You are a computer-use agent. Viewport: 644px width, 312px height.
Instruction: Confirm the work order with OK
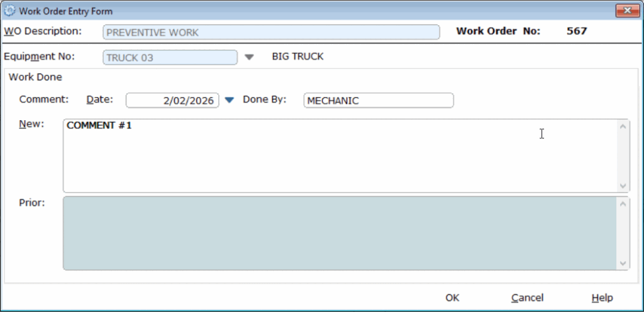(x=452, y=298)
